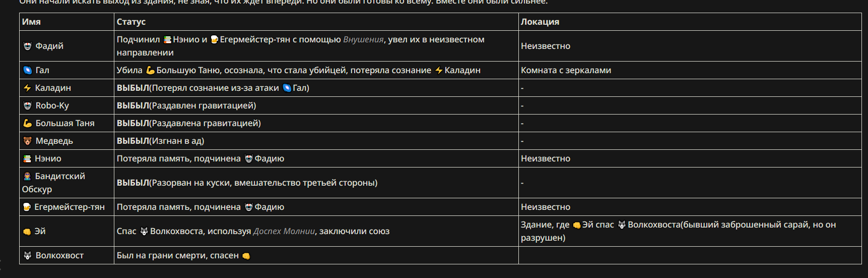Click the Бандитский Обскур character icon
868x278 pixels.
tap(27, 176)
